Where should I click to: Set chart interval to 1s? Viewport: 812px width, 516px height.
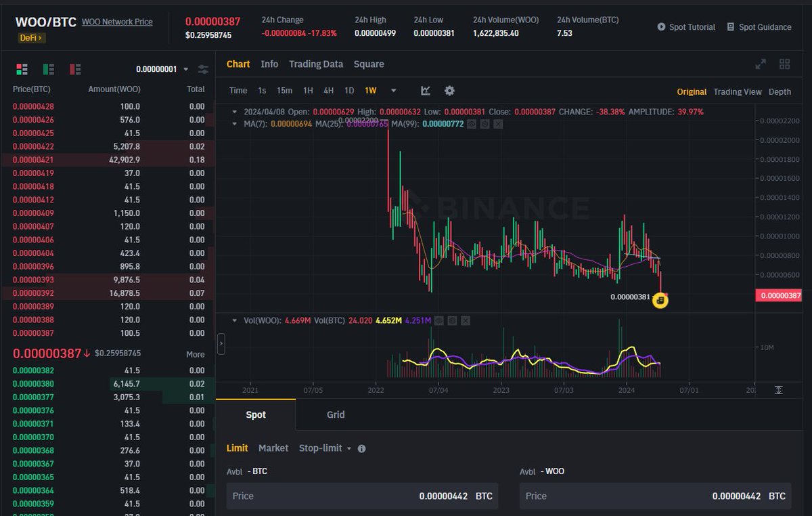point(262,91)
